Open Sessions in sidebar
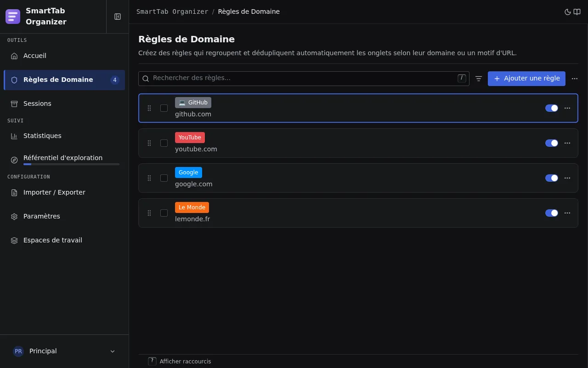Viewport: 588px width, 368px height. click(x=64, y=104)
